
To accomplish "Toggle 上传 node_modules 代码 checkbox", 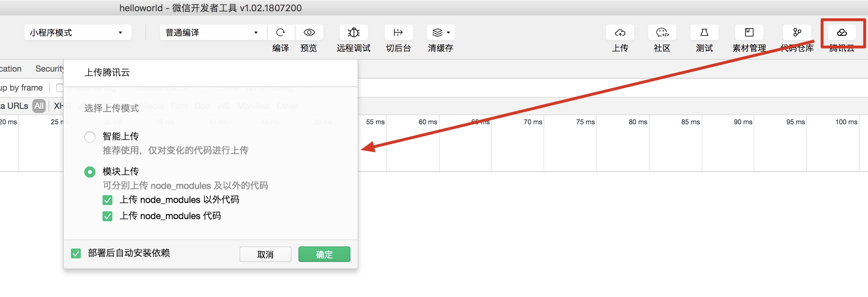I will coord(107,216).
